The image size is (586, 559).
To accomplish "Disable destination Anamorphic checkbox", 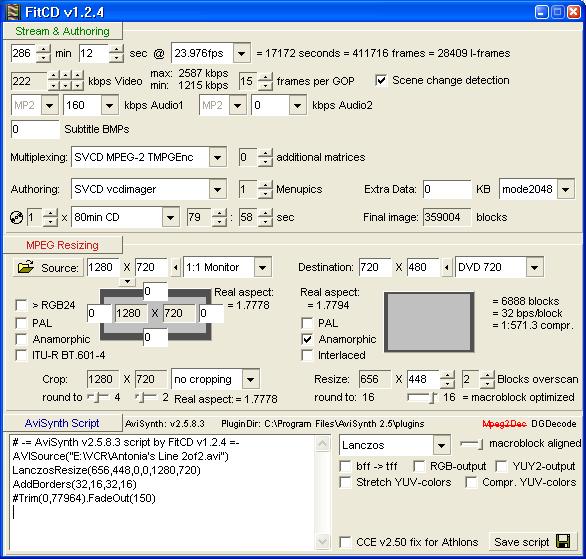I will click(x=307, y=339).
